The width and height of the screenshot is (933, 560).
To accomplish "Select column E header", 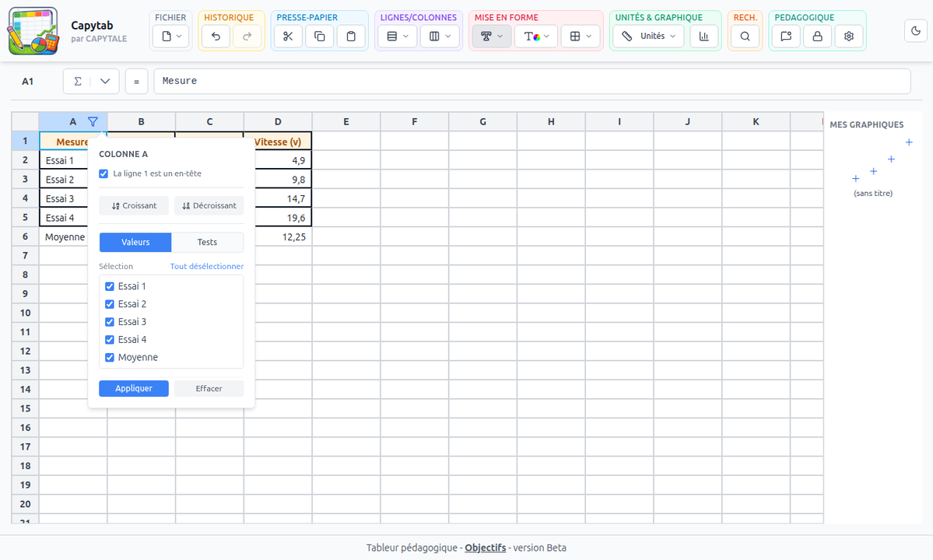I will point(346,121).
